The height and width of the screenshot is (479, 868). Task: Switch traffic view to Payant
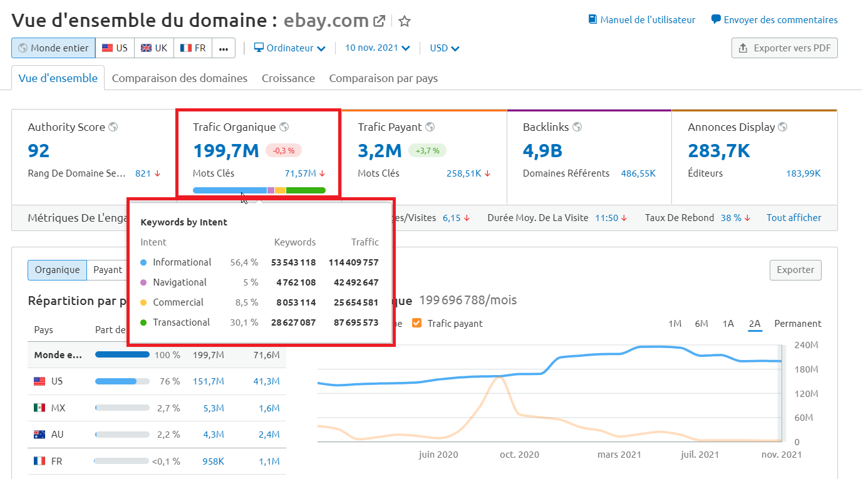click(x=107, y=270)
